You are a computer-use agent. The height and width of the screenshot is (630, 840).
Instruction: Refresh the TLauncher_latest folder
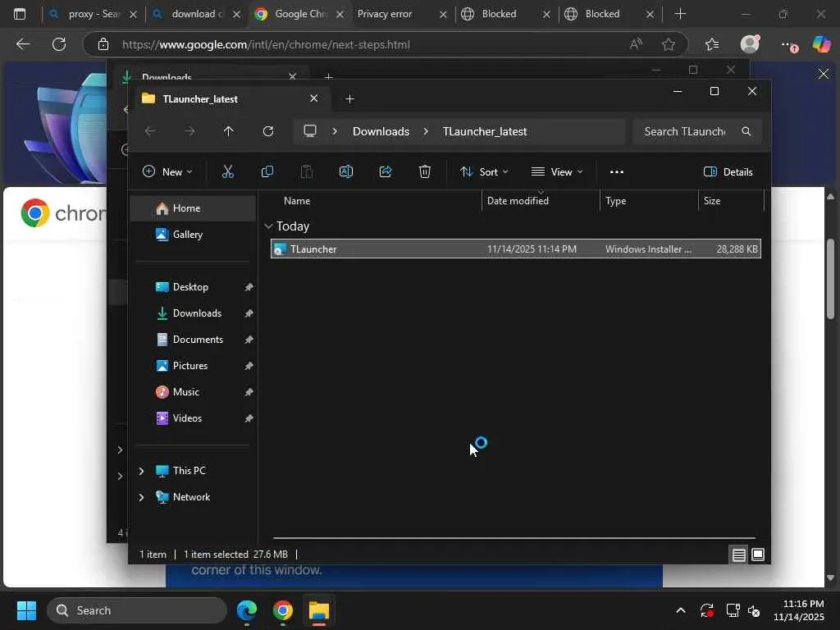pyautogui.click(x=268, y=131)
